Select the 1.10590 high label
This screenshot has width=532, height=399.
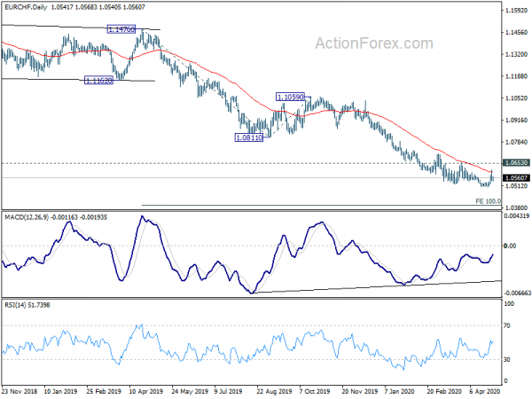click(x=290, y=97)
